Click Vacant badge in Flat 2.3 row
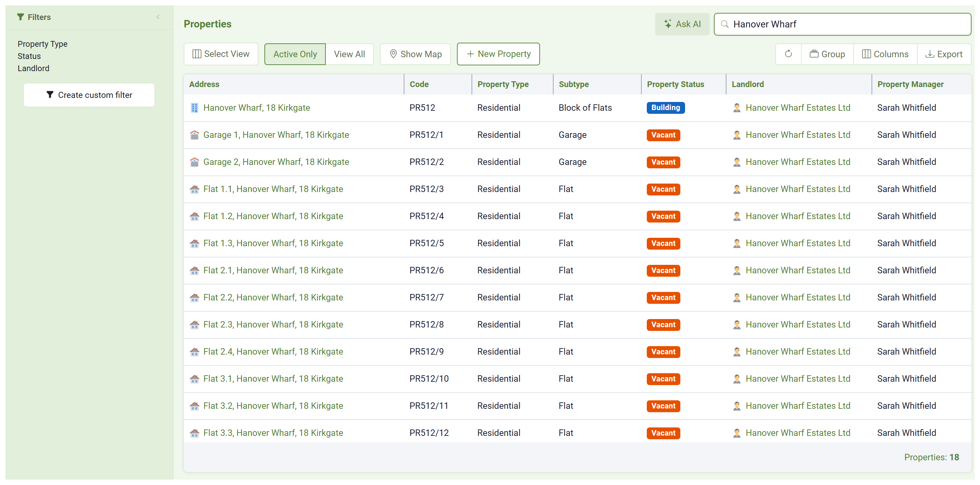The width and height of the screenshot is (980, 485). click(663, 325)
